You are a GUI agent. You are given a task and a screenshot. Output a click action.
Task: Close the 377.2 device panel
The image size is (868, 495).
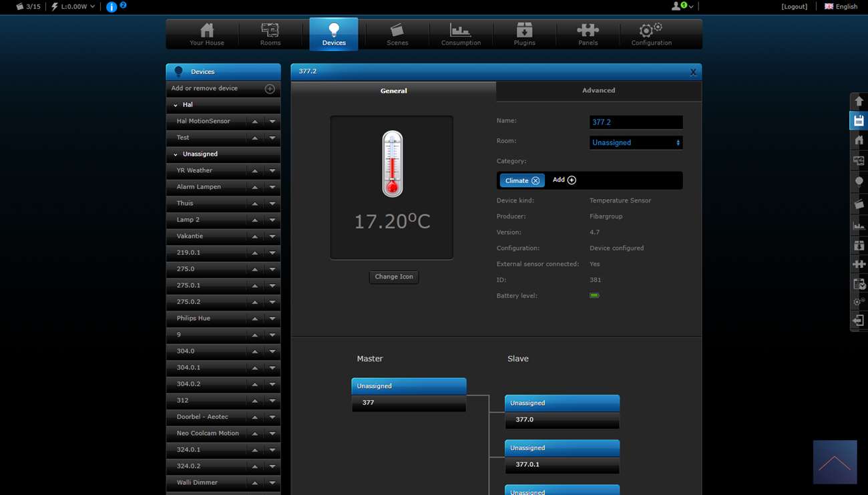(x=693, y=72)
